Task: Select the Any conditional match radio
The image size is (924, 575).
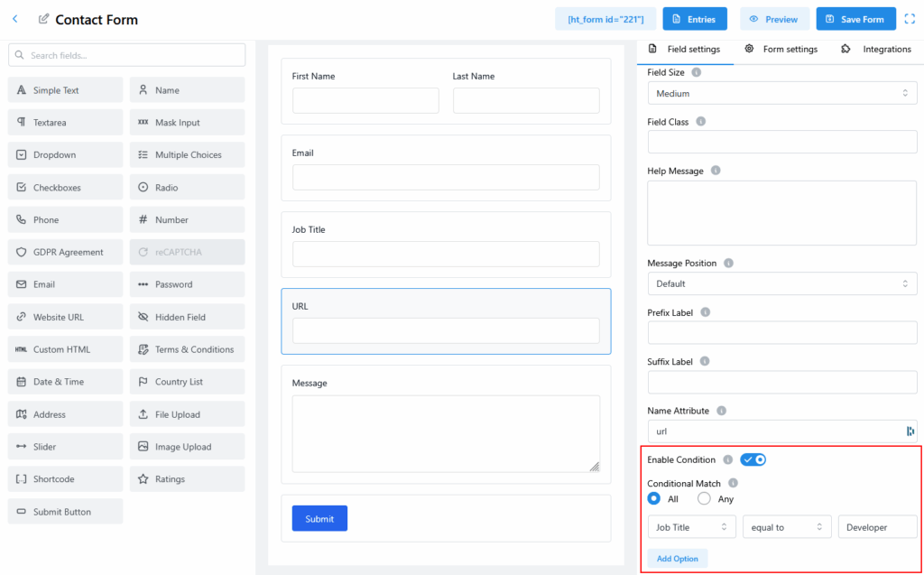Action: (x=704, y=499)
